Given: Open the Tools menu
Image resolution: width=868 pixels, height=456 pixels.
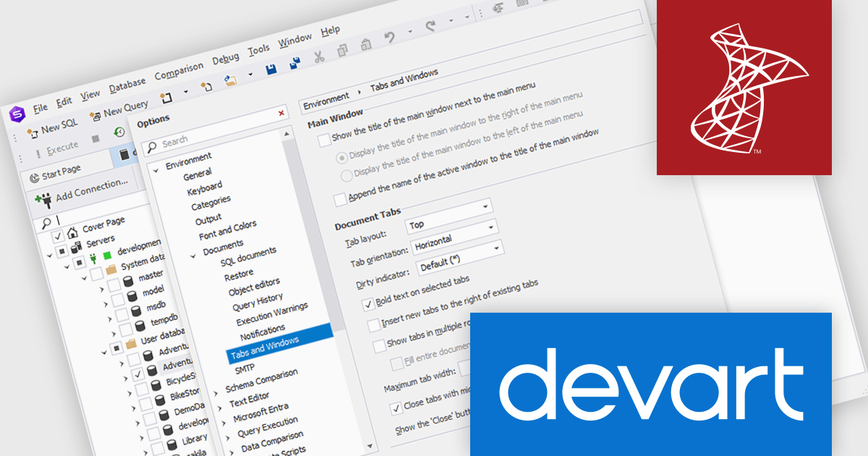Looking at the screenshot, I should click(x=258, y=48).
